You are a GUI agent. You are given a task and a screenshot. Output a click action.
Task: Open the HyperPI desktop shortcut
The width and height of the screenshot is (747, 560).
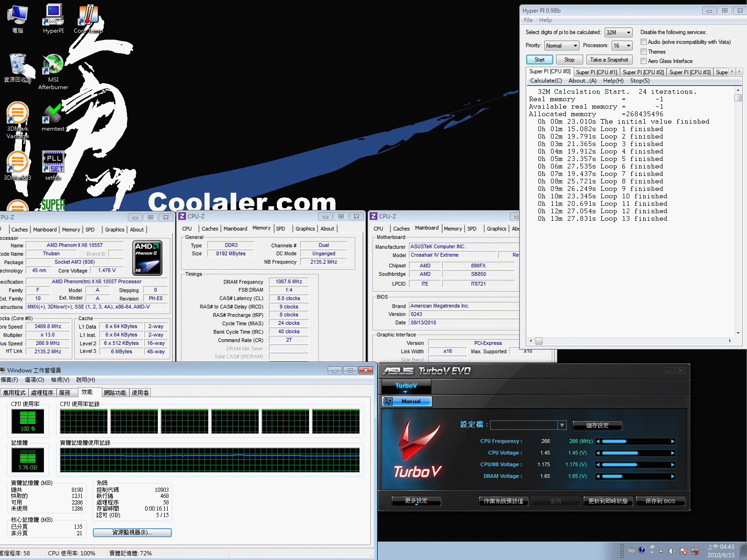point(53,19)
